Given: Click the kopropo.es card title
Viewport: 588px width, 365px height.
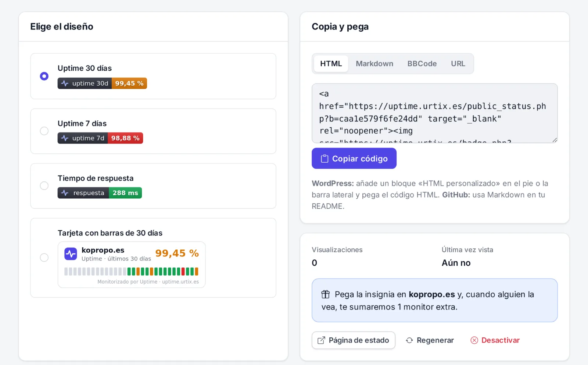Looking at the screenshot, I should [x=103, y=250].
